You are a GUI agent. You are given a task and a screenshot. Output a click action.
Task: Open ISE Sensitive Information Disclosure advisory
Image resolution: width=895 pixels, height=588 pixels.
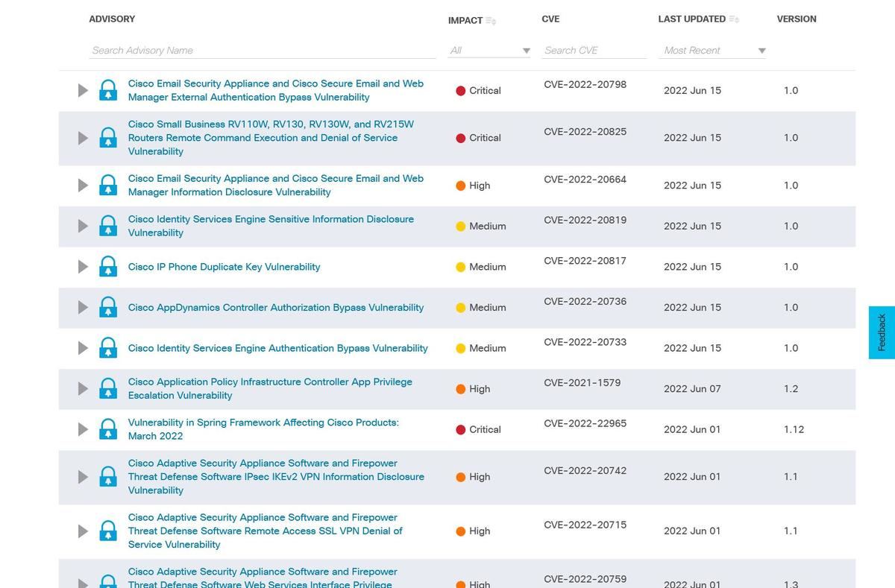[271, 226]
